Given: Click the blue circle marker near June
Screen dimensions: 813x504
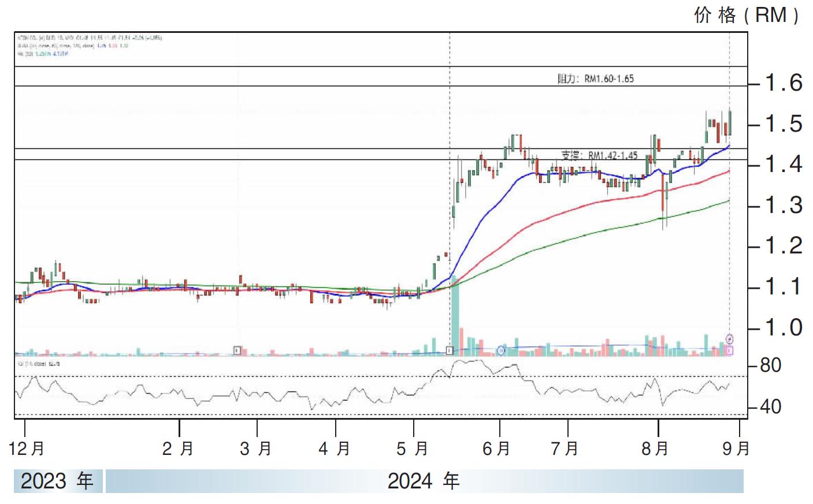Looking at the screenshot, I should [501, 350].
